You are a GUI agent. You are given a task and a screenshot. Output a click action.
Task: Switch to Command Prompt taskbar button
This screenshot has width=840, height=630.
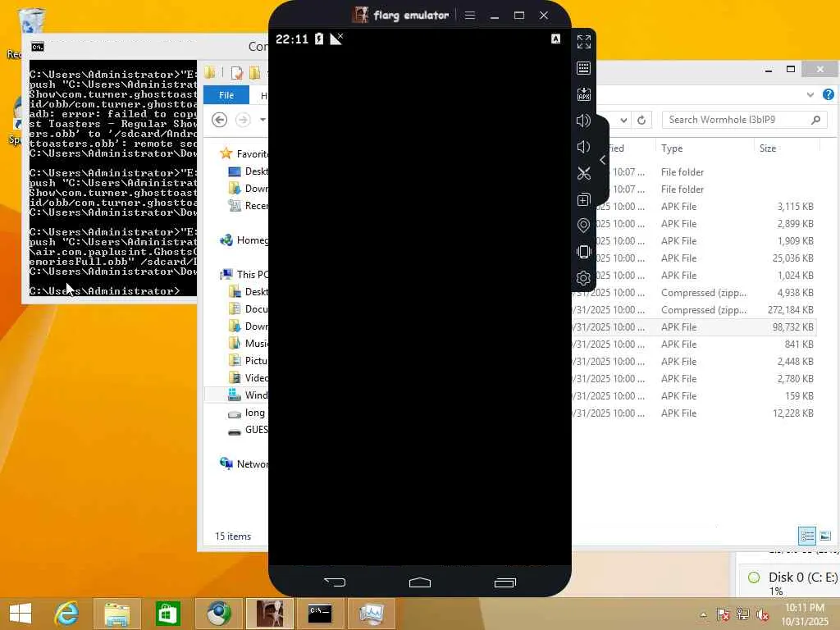click(321, 614)
